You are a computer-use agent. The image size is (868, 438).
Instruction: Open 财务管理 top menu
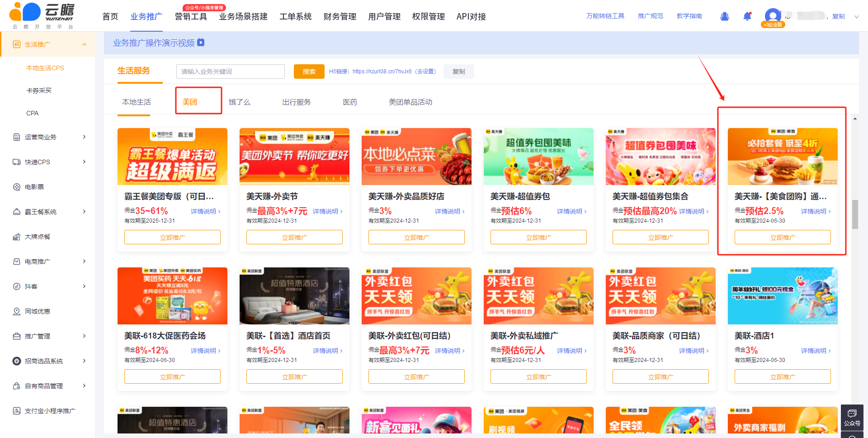(340, 17)
